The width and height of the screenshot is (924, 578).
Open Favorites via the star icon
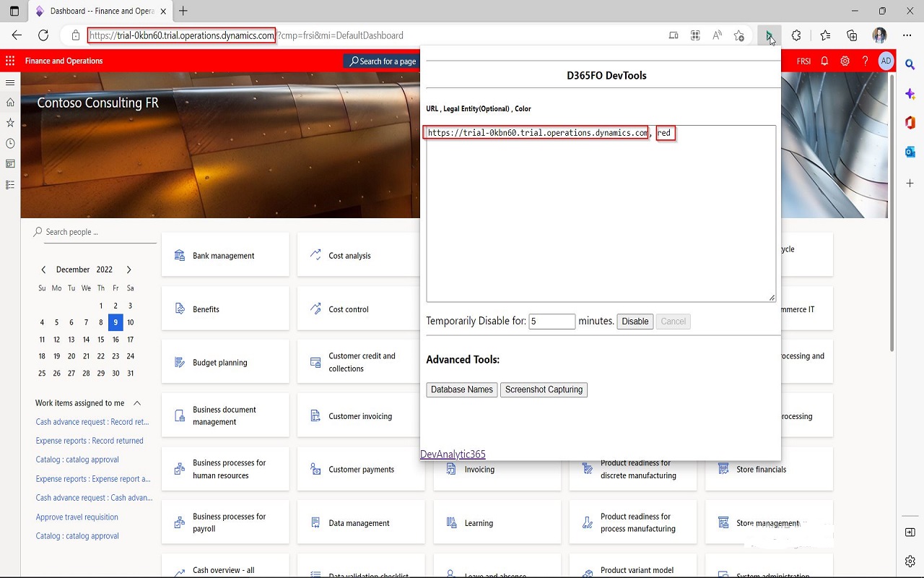coord(10,123)
